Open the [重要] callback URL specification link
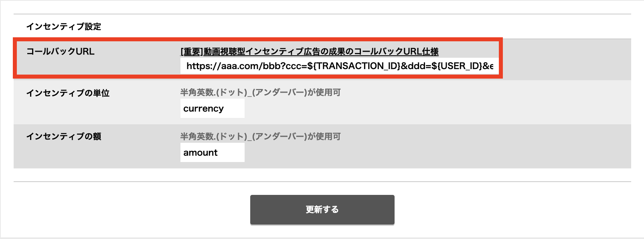Image resolution: width=644 pixels, height=239 pixels. [x=310, y=51]
